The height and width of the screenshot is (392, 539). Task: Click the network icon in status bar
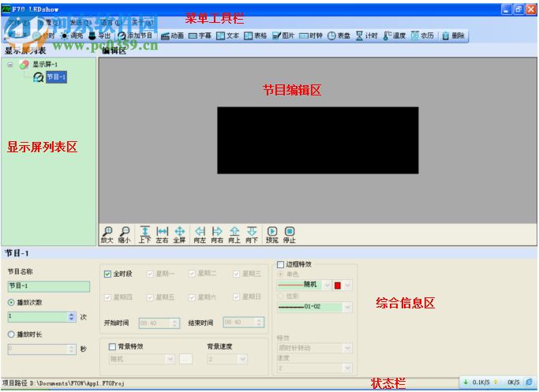click(x=530, y=382)
